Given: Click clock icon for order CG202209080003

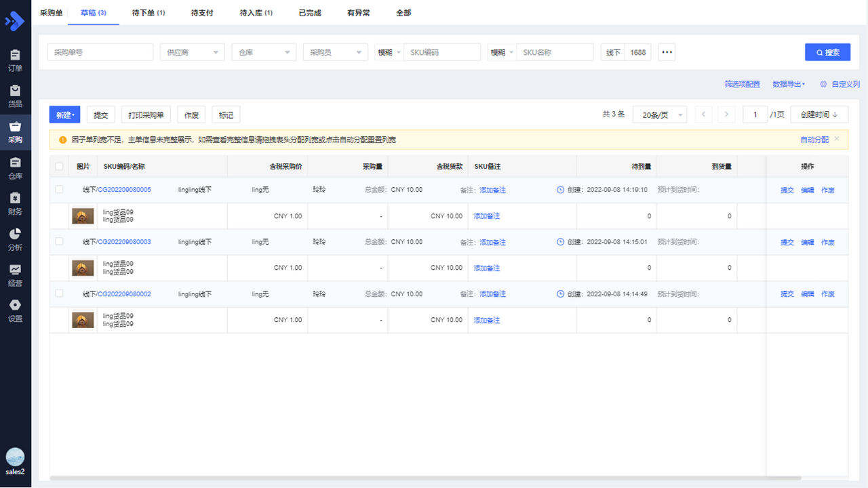Looking at the screenshot, I should [x=561, y=242].
